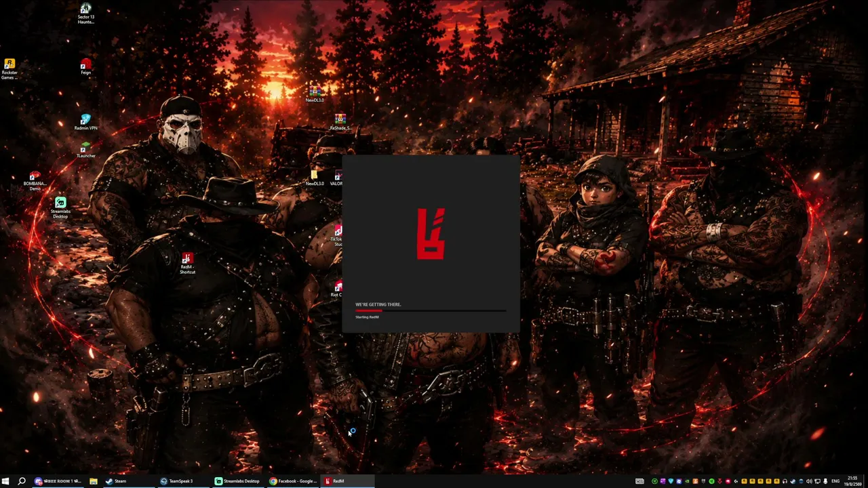Image resolution: width=868 pixels, height=488 pixels.
Task: Select the NewDL3.0 folder icon
Action: (x=314, y=178)
